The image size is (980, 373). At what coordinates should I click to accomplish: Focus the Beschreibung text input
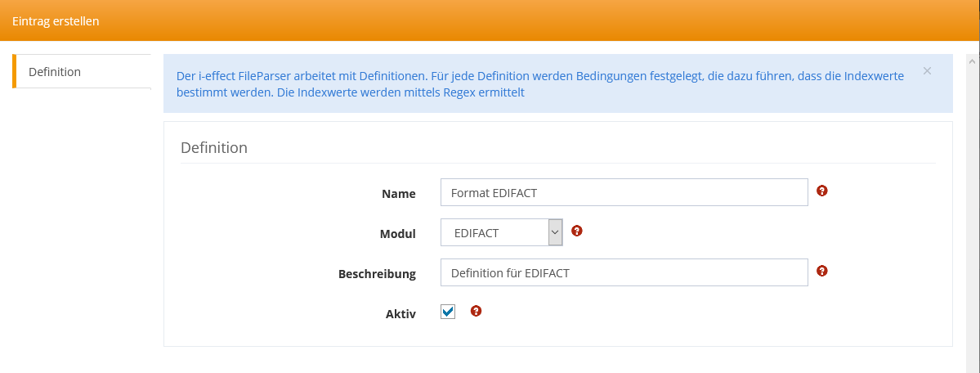pyautogui.click(x=624, y=273)
